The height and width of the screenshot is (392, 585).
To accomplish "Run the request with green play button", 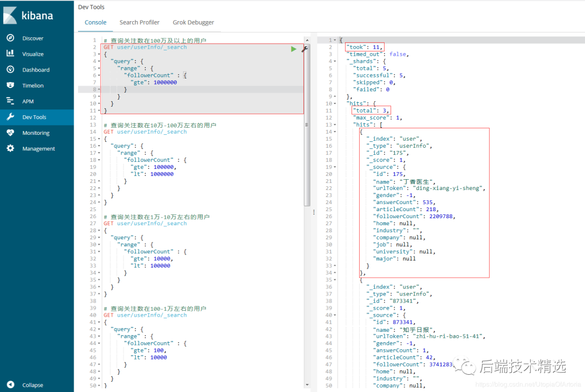I will [294, 49].
